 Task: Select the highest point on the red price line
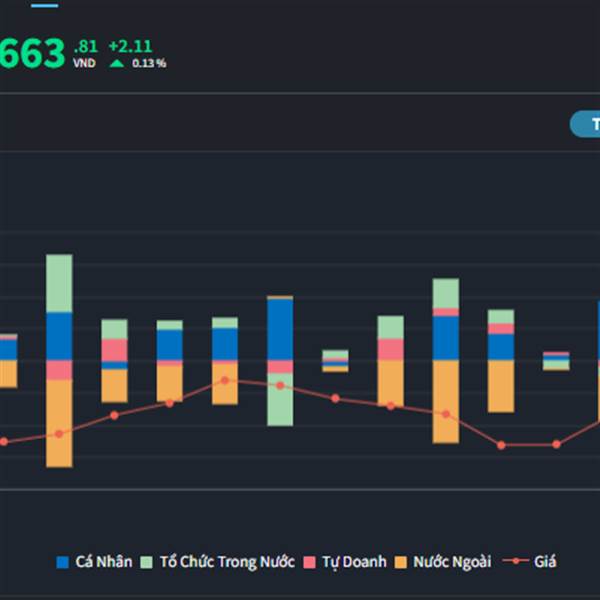pos(225,380)
